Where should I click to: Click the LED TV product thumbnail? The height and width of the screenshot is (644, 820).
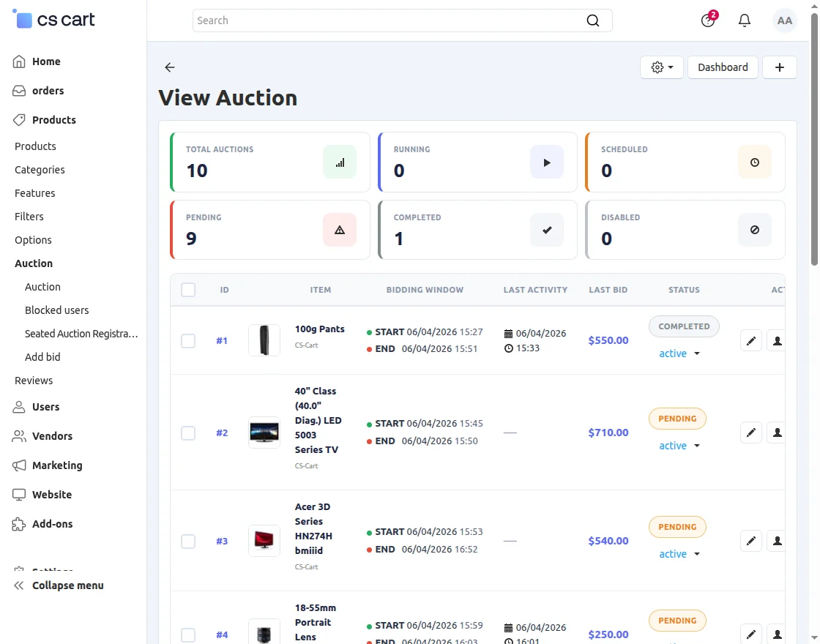click(x=264, y=433)
